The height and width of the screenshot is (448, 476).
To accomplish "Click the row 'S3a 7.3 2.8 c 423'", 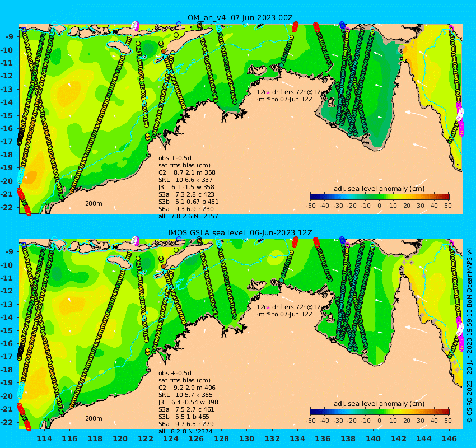I will pyautogui.click(x=186, y=194).
